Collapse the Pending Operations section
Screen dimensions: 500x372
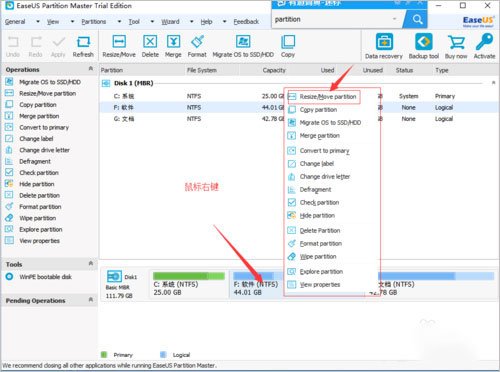(x=91, y=300)
